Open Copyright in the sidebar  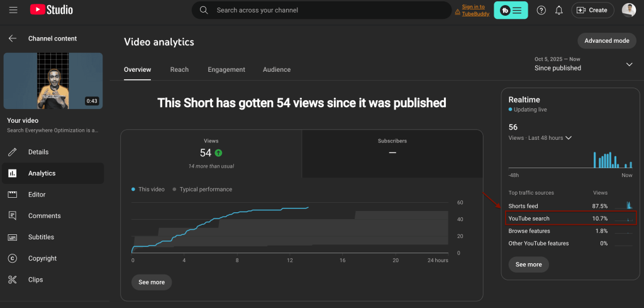53,258
